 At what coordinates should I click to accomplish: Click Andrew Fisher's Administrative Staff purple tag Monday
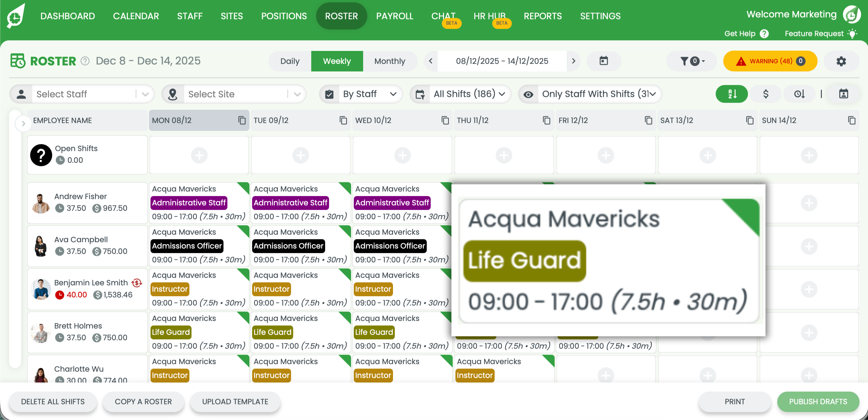(x=189, y=202)
